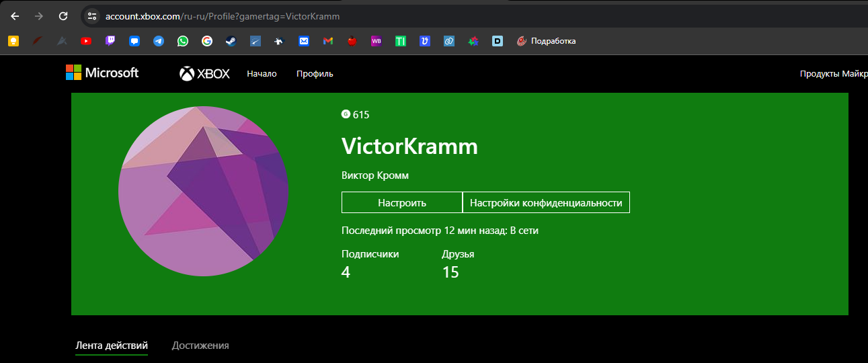This screenshot has width=868, height=363.
Task: Click the VictorKramm profile avatar picture
Action: coord(204,191)
